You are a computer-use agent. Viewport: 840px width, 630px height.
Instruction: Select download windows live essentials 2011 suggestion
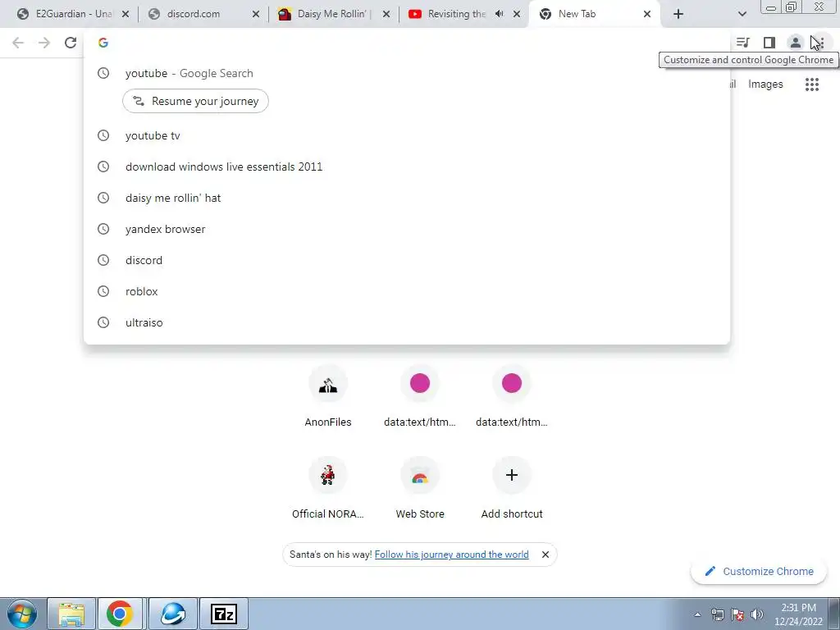pyautogui.click(x=407, y=167)
